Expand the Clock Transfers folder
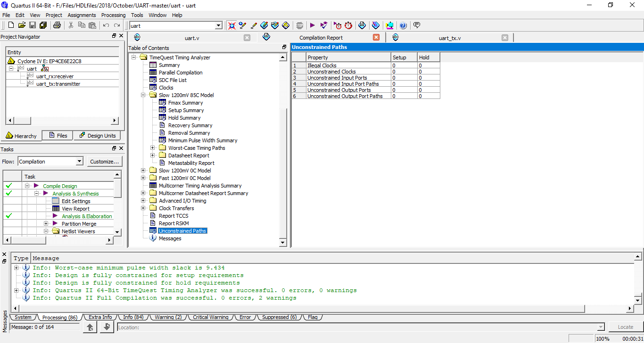The width and height of the screenshot is (644, 343). click(x=143, y=208)
